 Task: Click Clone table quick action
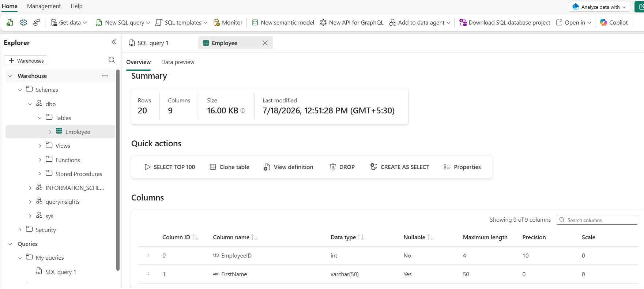pos(229,167)
